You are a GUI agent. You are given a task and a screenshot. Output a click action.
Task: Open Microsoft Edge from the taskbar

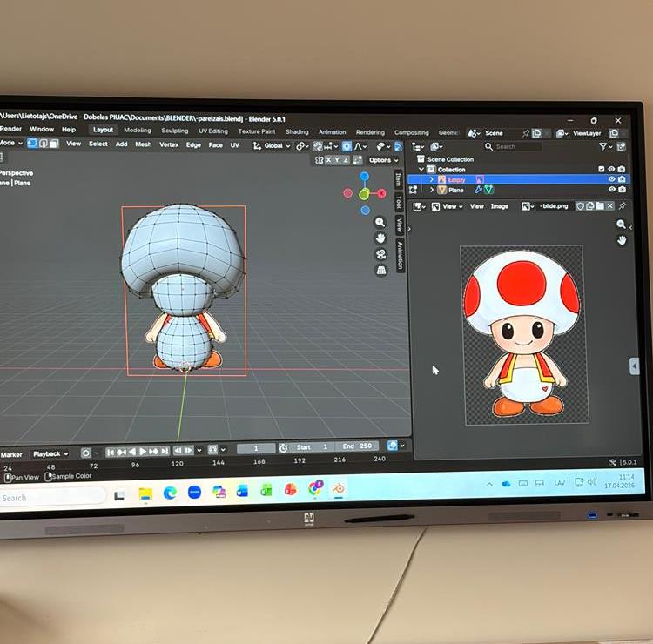pyautogui.click(x=170, y=493)
